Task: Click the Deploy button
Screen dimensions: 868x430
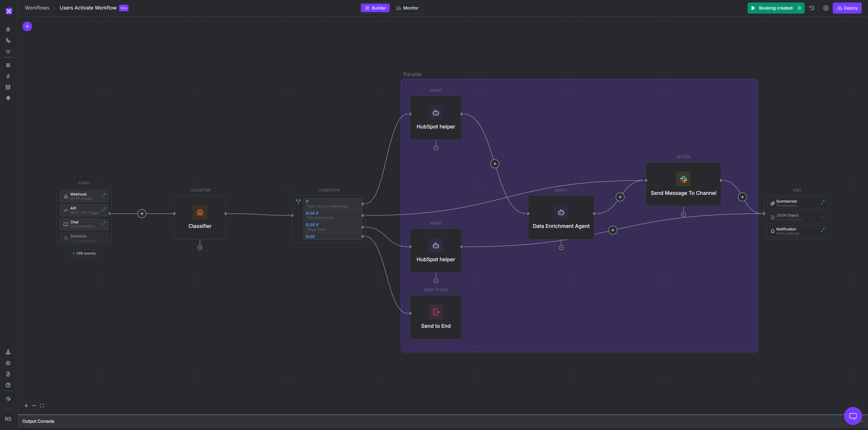Action: pos(847,8)
